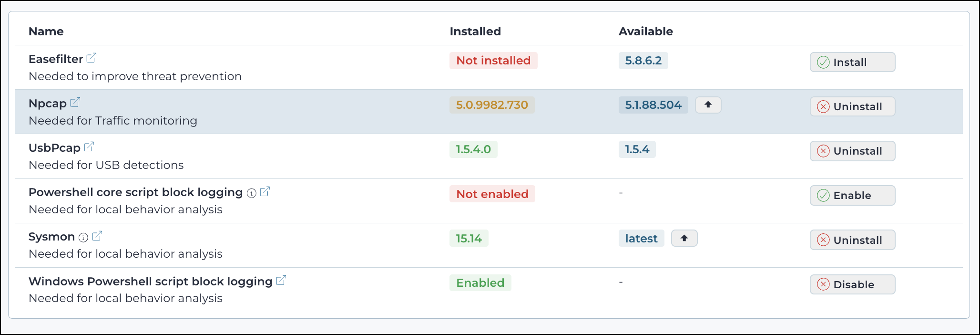Uninstall Npcap

click(x=852, y=106)
